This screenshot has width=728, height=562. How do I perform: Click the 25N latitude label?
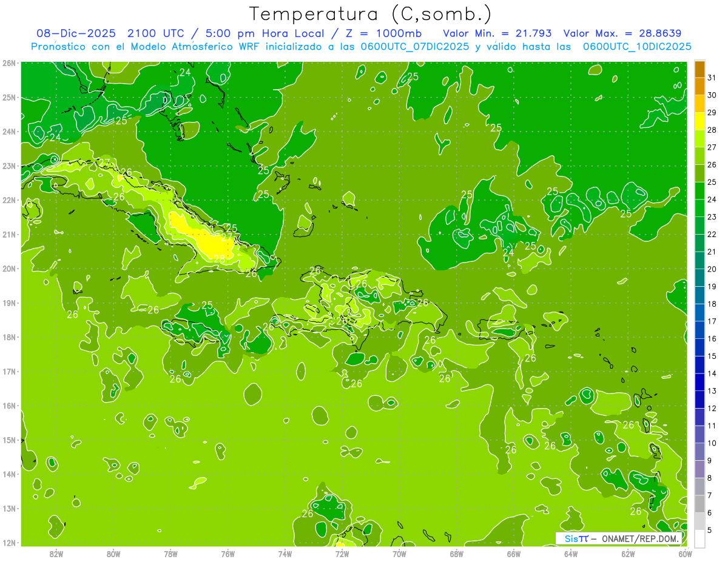[x=9, y=98]
